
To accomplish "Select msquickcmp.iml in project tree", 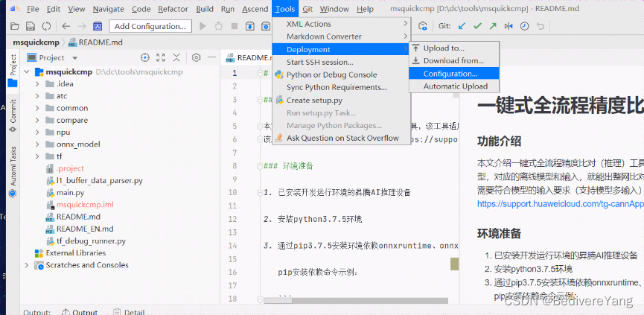I will pos(85,205).
